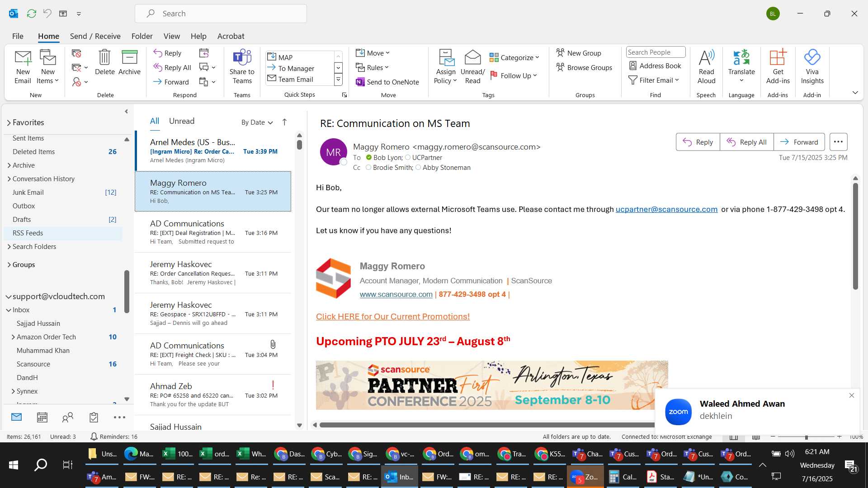Click Reply All in reading pane
Viewport: 868px width, 488px height.
746,142
